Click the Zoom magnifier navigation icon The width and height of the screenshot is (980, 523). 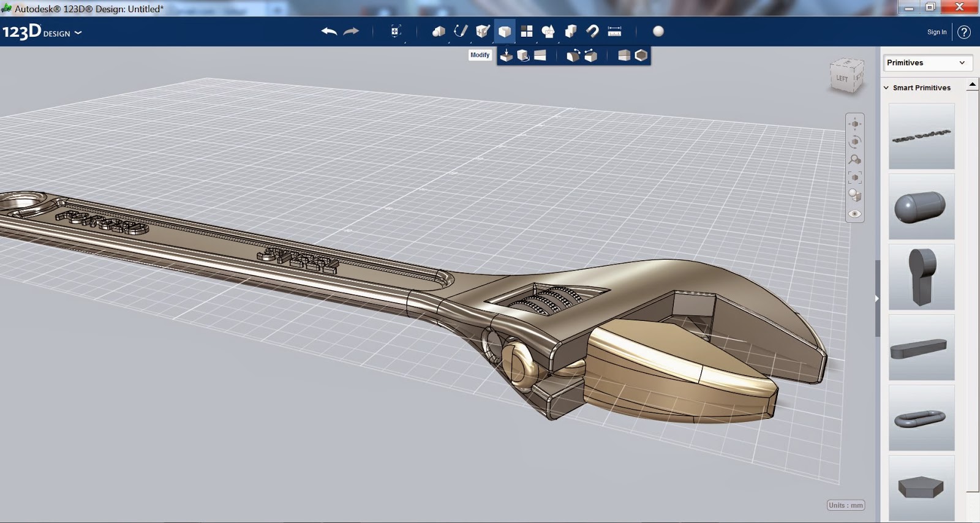point(855,159)
